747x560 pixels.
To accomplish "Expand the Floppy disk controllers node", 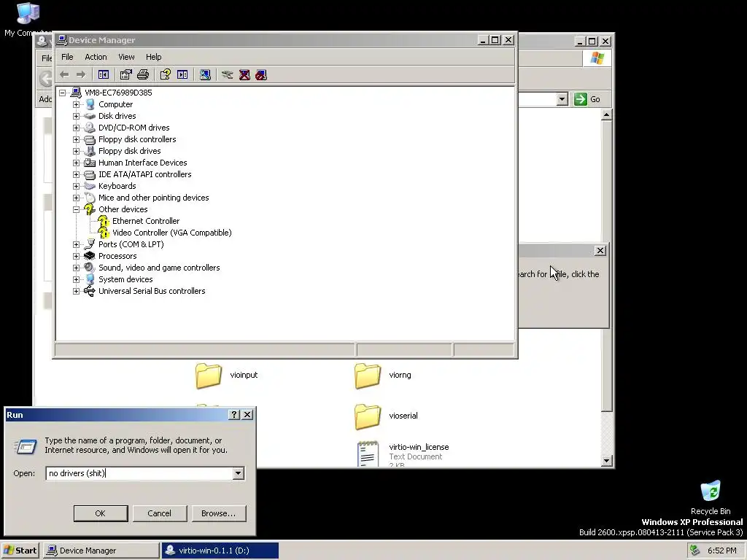I will [76, 139].
